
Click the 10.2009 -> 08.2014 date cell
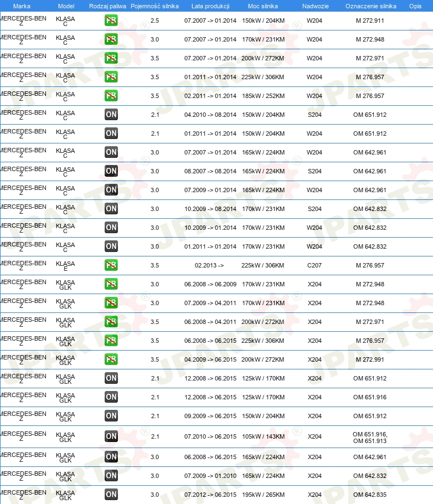click(210, 209)
